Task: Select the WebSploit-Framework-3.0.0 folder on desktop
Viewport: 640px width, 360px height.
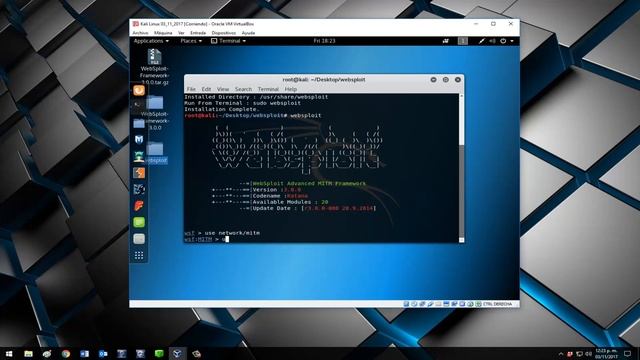Action: pyautogui.click(x=155, y=113)
